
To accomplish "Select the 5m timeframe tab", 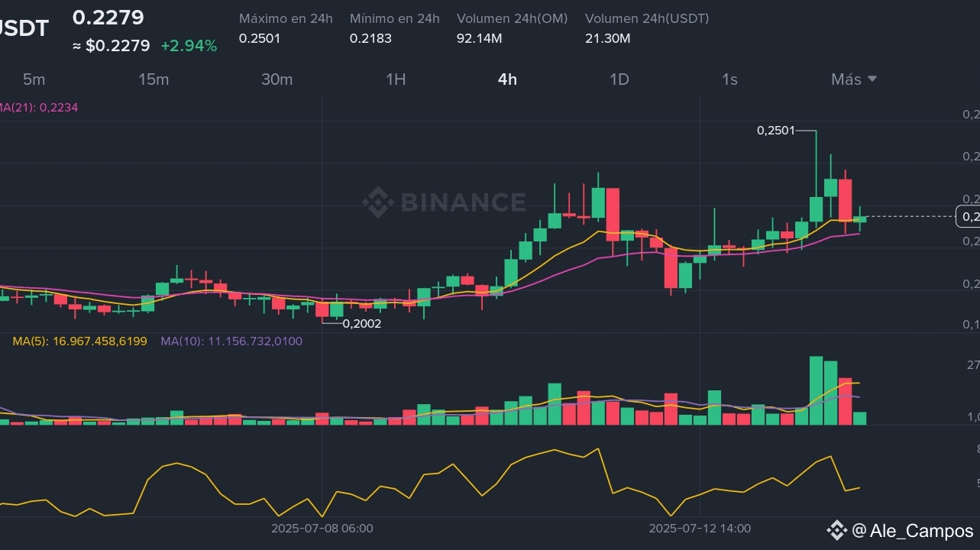I will click(34, 79).
